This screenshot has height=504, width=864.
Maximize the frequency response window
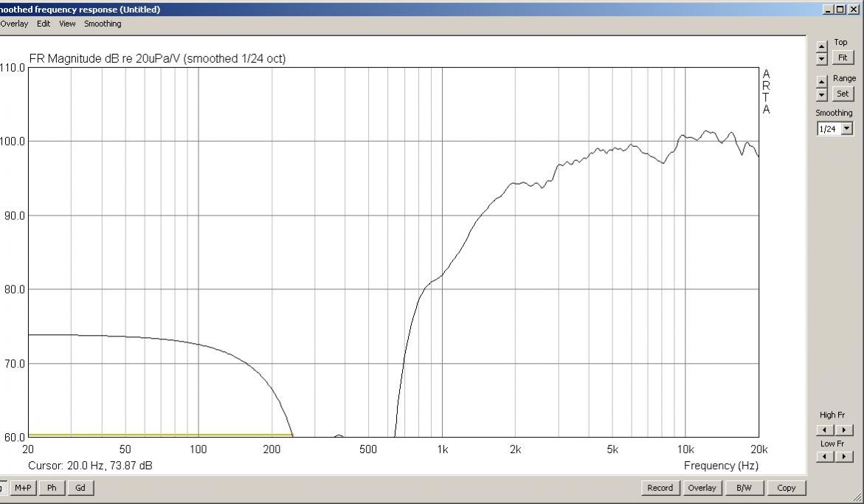(x=840, y=10)
